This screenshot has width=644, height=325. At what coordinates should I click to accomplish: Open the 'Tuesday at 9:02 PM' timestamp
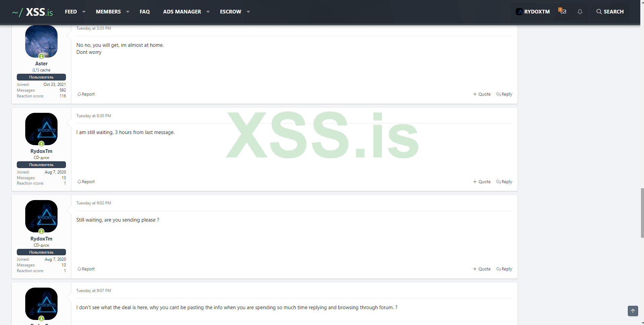(x=94, y=203)
